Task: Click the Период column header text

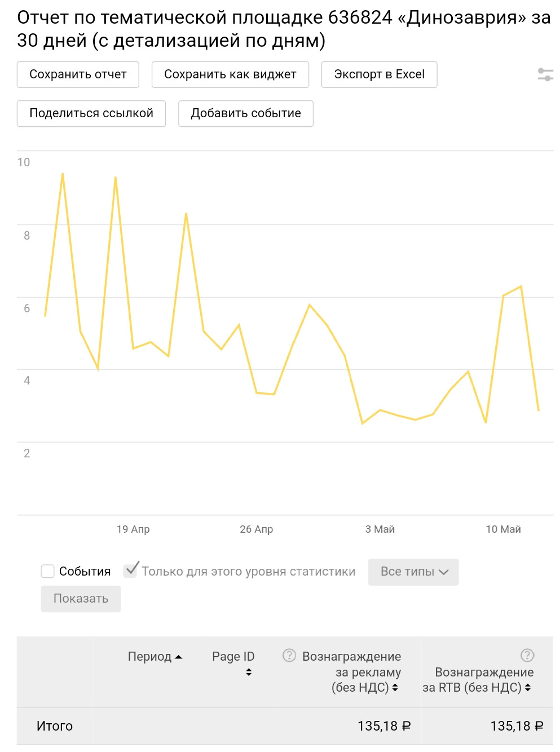Action: [x=149, y=657]
